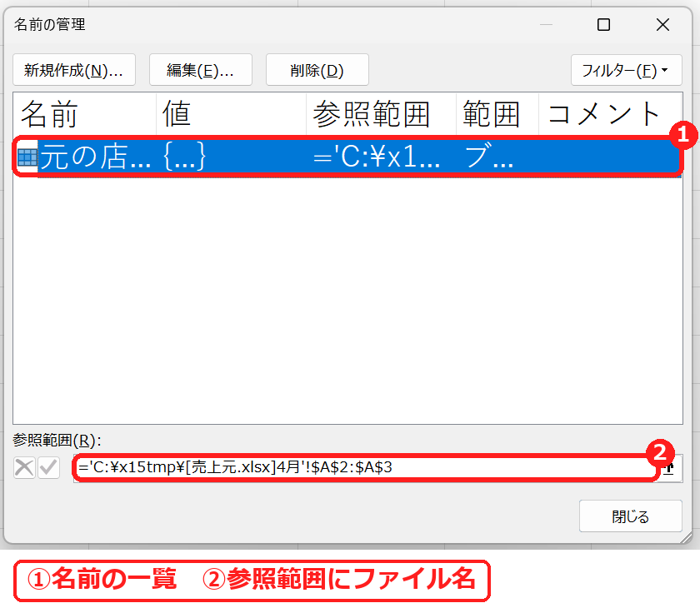
Task: Sort by the 参照範囲 column header
Action: click(x=382, y=114)
